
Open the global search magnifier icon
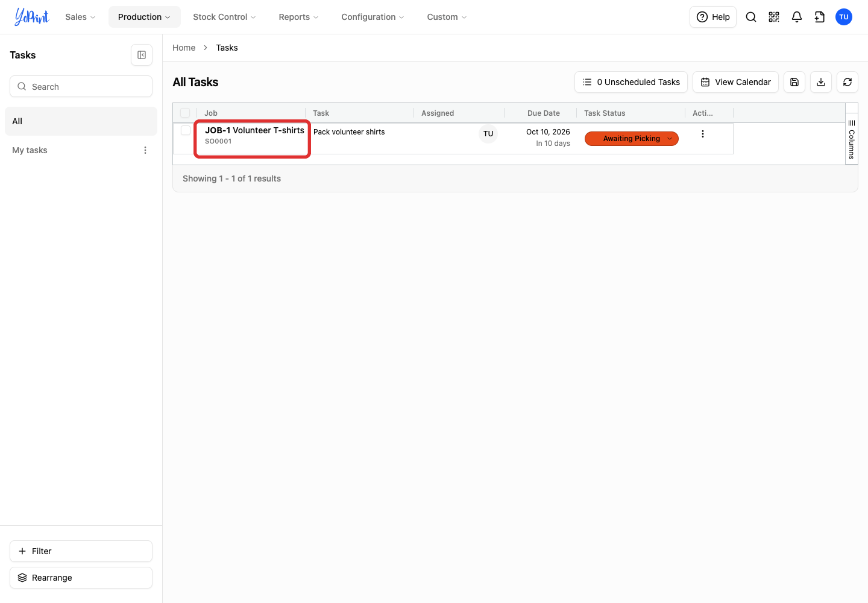pos(751,17)
